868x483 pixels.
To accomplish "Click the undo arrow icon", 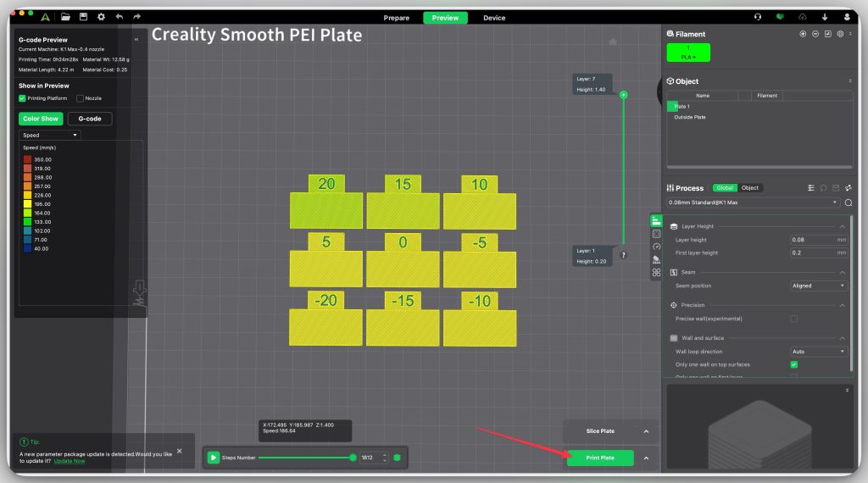I will (x=120, y=17).
